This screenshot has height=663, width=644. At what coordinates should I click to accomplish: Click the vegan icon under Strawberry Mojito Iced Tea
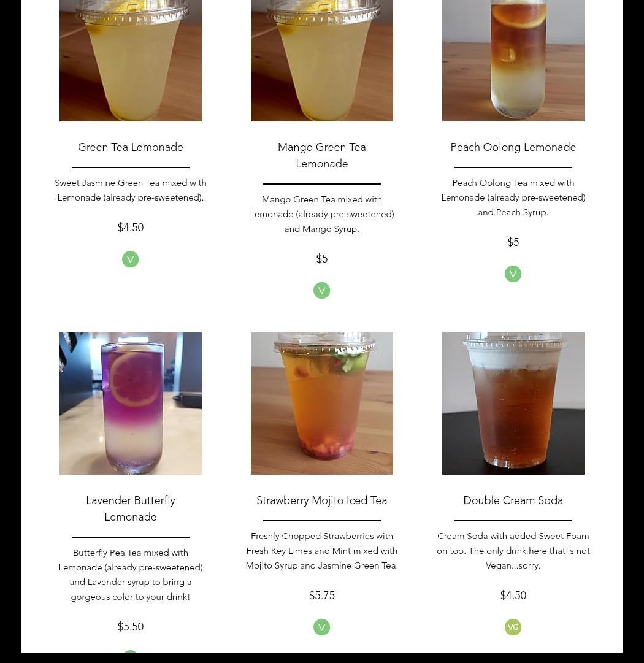click(x=321, y=627)
